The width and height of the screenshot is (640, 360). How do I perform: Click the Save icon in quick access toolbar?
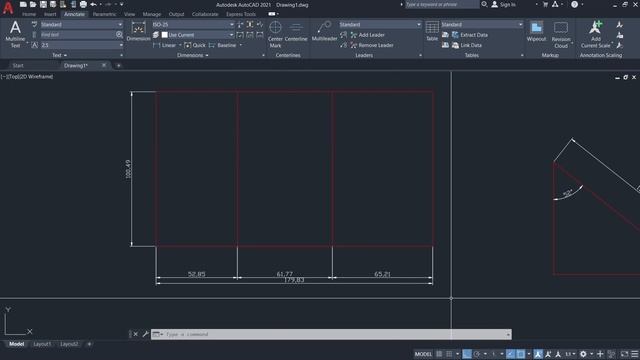pos(43,4)
